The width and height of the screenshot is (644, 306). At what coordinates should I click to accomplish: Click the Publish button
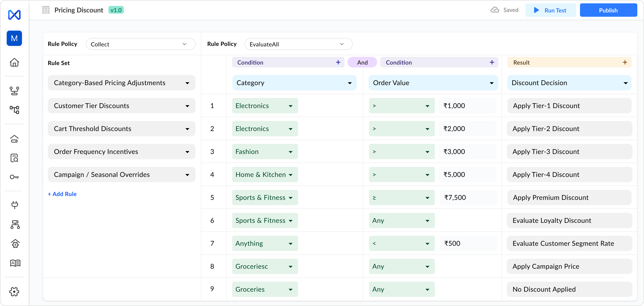[608, 10]
